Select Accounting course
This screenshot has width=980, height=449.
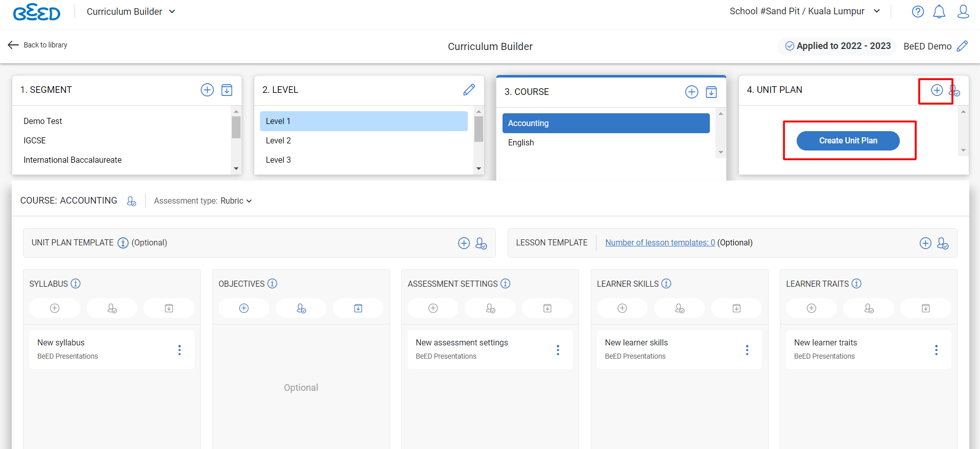click(606, 123)
